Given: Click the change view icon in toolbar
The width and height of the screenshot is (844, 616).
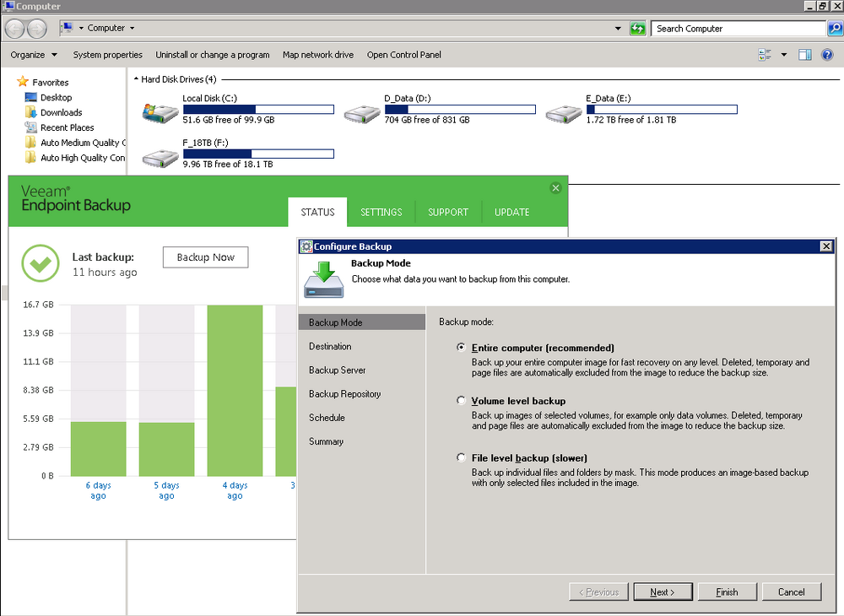Looking at the screenshot, I should (x=765, y=54).
